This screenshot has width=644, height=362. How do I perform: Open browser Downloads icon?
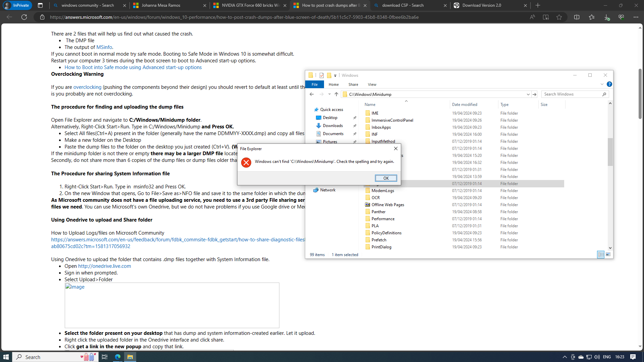point(606,17)
